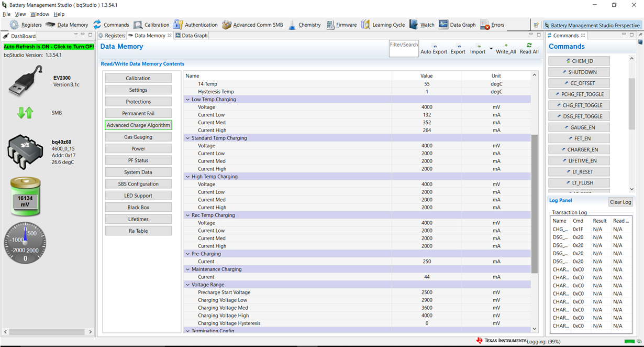The image size is (644, 347).
Task: Open the Help menu
Action: point(59,14)
